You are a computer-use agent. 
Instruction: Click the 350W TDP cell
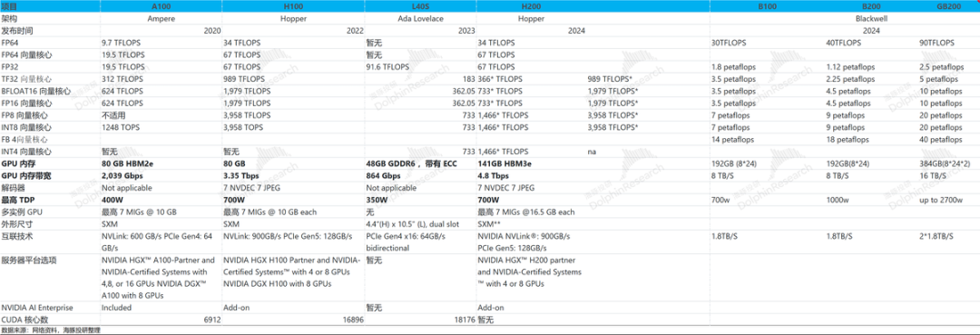(x=377, y=200)
